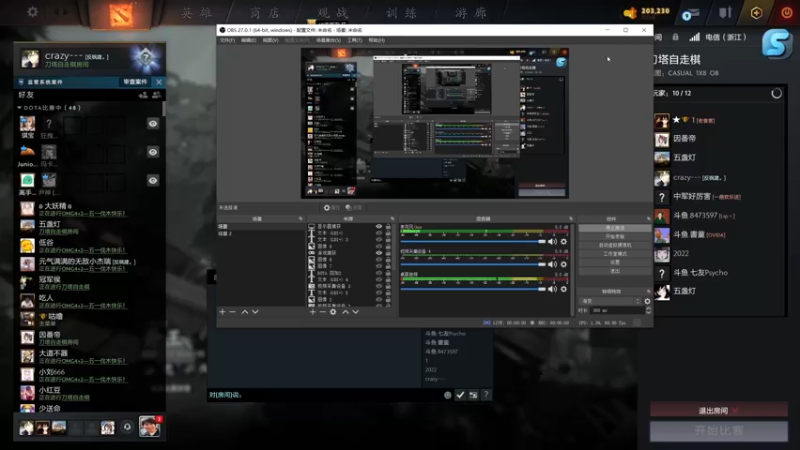Open the OBS 编辑(E) menu
Screen dimensions: 800x450
click(248, 40)
